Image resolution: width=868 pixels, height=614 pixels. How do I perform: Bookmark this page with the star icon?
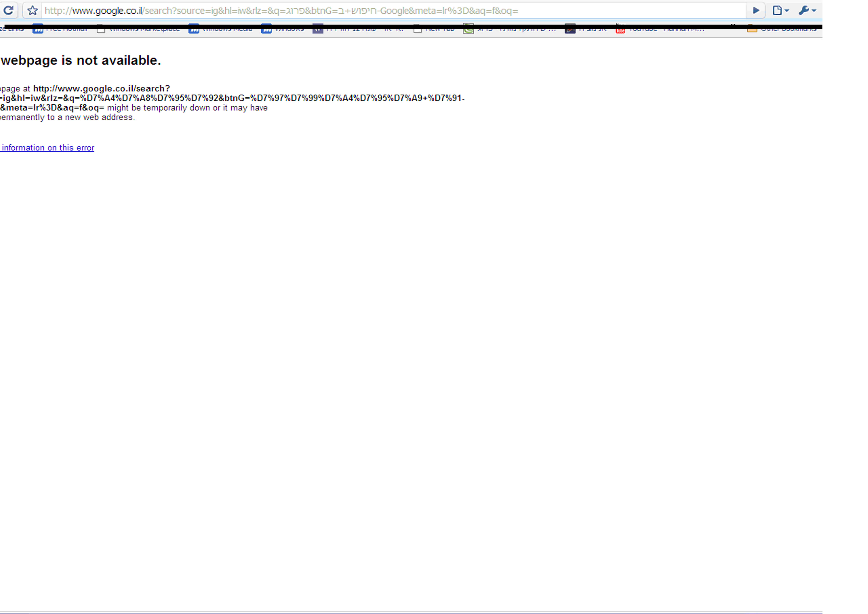click(x=32, y=11)
